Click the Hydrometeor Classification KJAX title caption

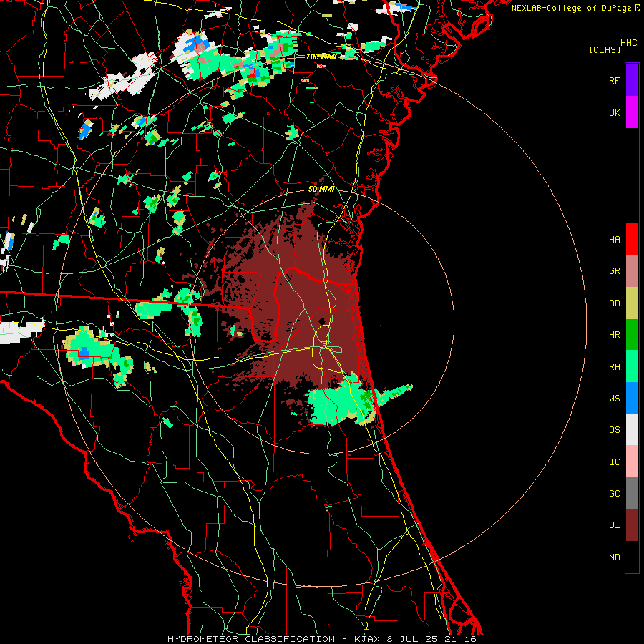(322, 639)
